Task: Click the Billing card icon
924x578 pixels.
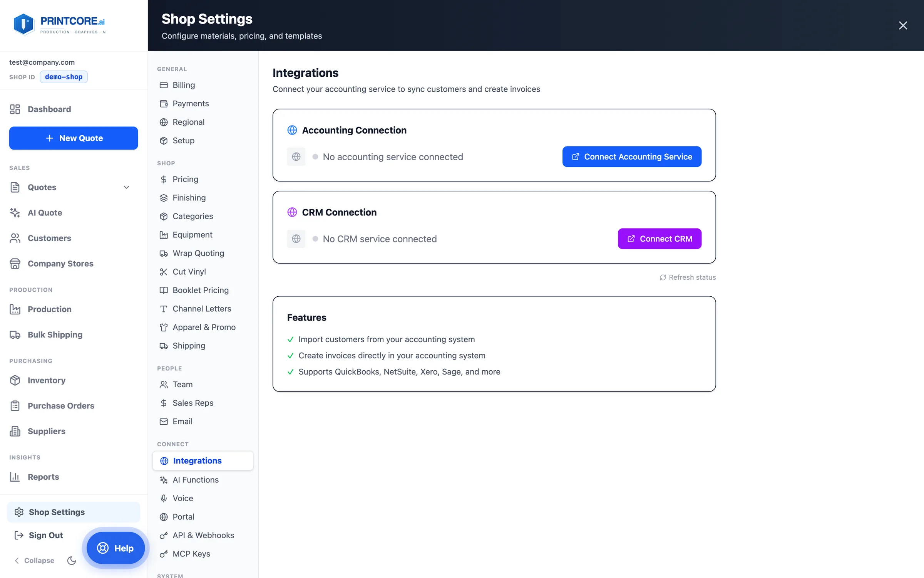Action: 164,85
